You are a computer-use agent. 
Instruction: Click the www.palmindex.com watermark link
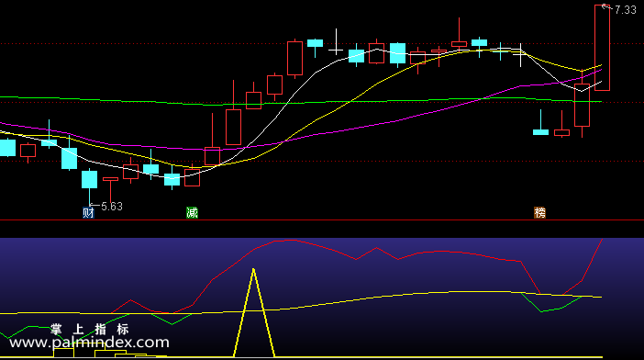click(89, 343)
